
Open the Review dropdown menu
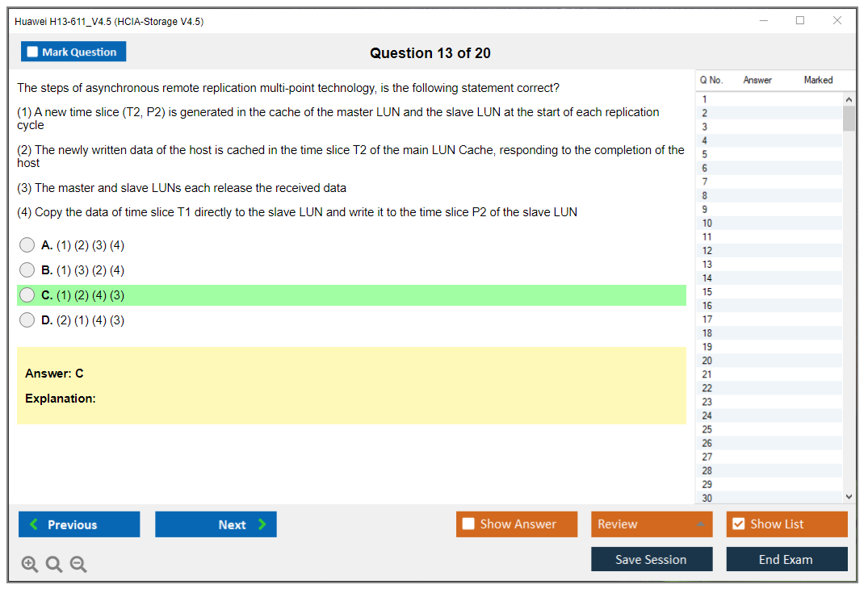click(652, 524)
